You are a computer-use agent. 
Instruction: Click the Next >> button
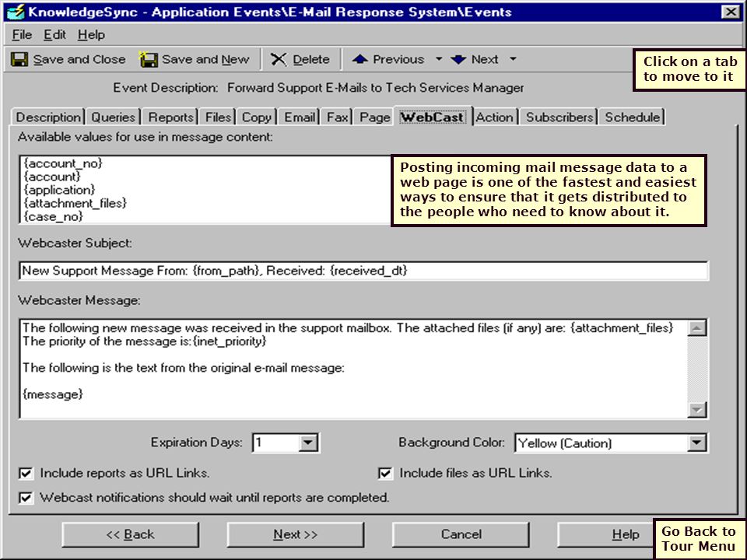296,535
